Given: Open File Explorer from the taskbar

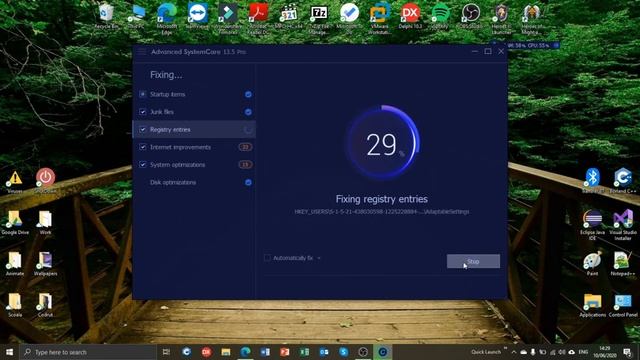Looking at the screenshot, I should pyautogui.click(x=226, y=352).
